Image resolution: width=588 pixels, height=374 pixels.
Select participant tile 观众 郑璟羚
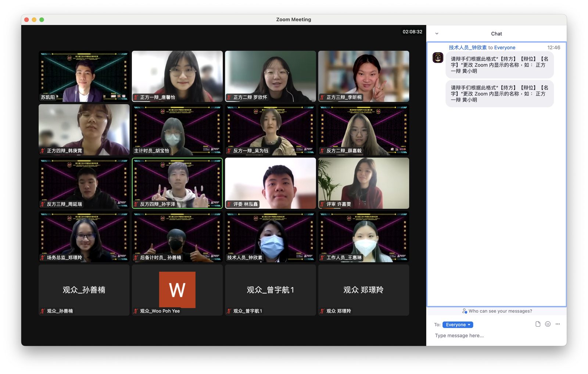(363, 290)
